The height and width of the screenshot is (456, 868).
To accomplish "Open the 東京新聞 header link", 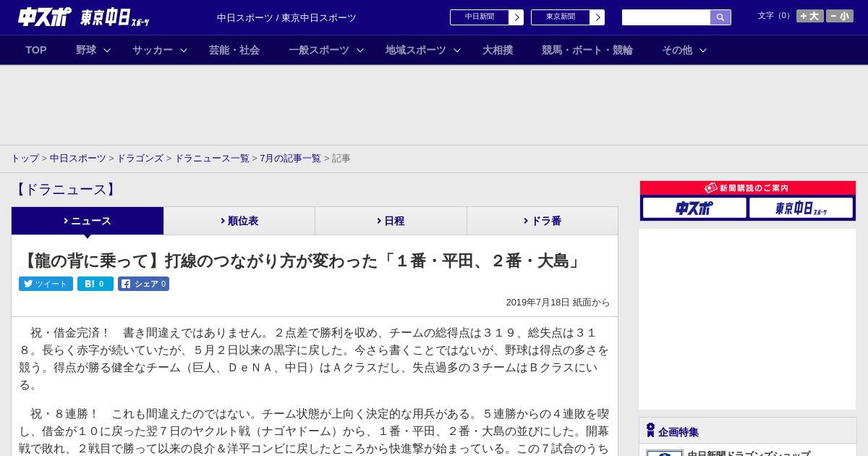I will coord(561,17).
